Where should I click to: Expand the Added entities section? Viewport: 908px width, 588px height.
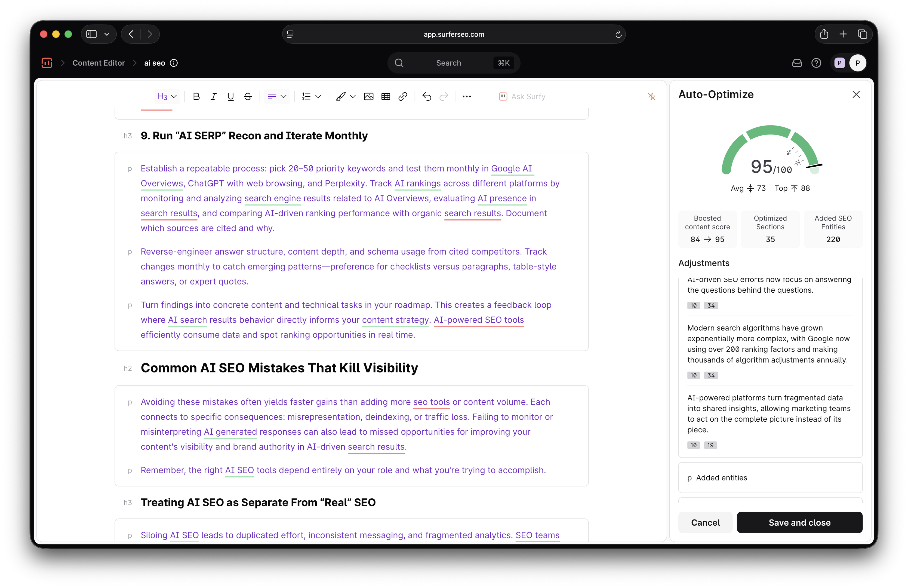(x=721, y=478)
